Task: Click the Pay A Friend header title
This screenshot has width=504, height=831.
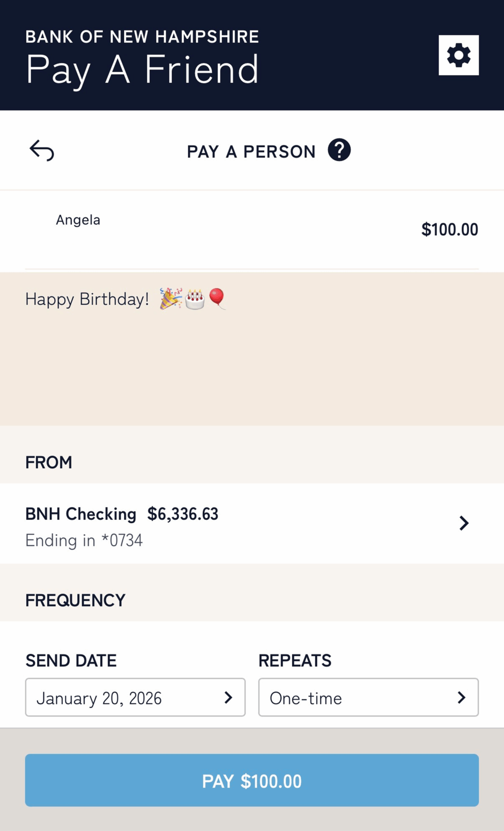Action: pyautogui.click(x=142, y=70)
